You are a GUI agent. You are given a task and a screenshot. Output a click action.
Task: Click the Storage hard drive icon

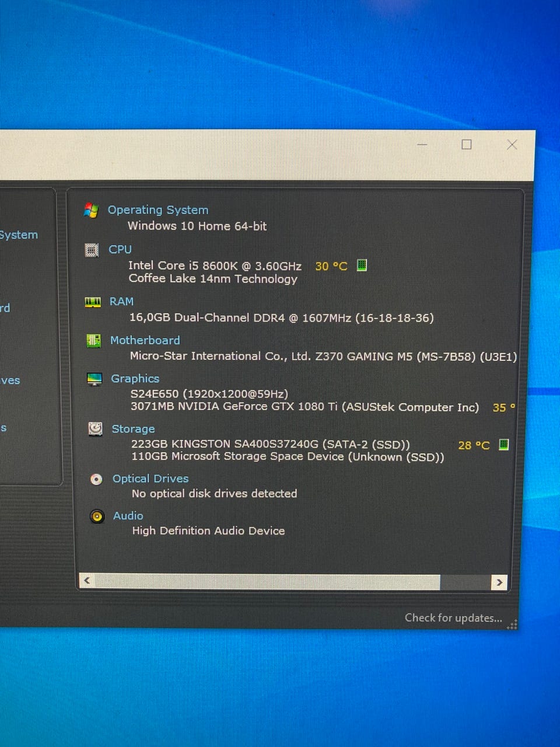95,429
